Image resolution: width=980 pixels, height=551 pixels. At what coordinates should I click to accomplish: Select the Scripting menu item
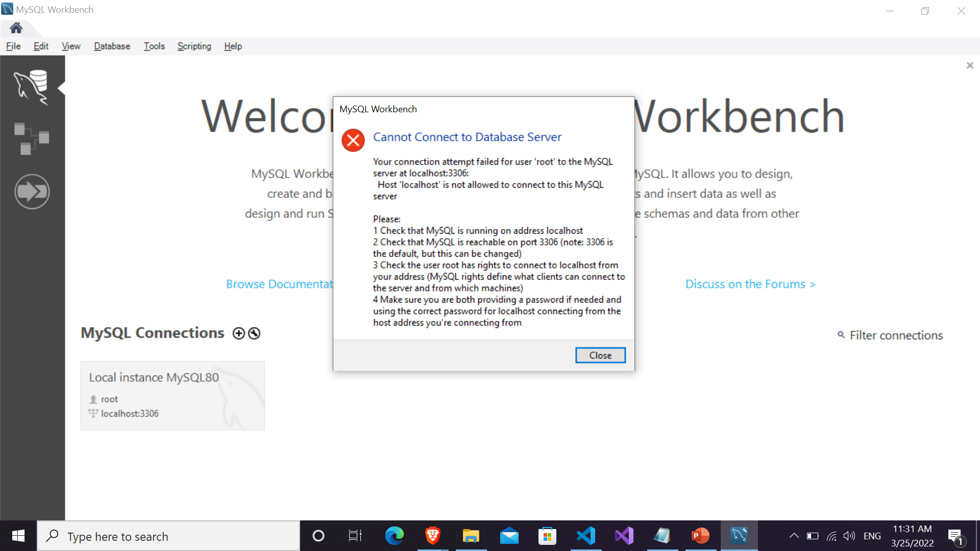[193, 46]
